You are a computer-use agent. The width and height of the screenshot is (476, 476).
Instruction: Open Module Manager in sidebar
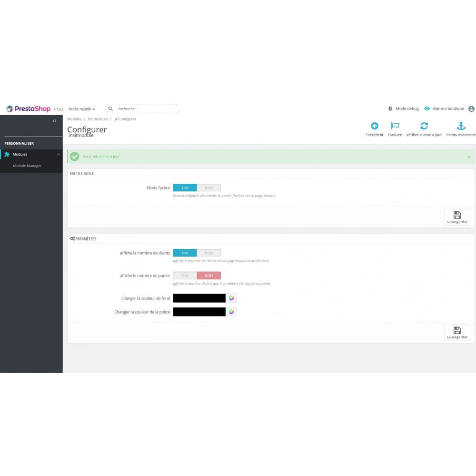(27, 166)
